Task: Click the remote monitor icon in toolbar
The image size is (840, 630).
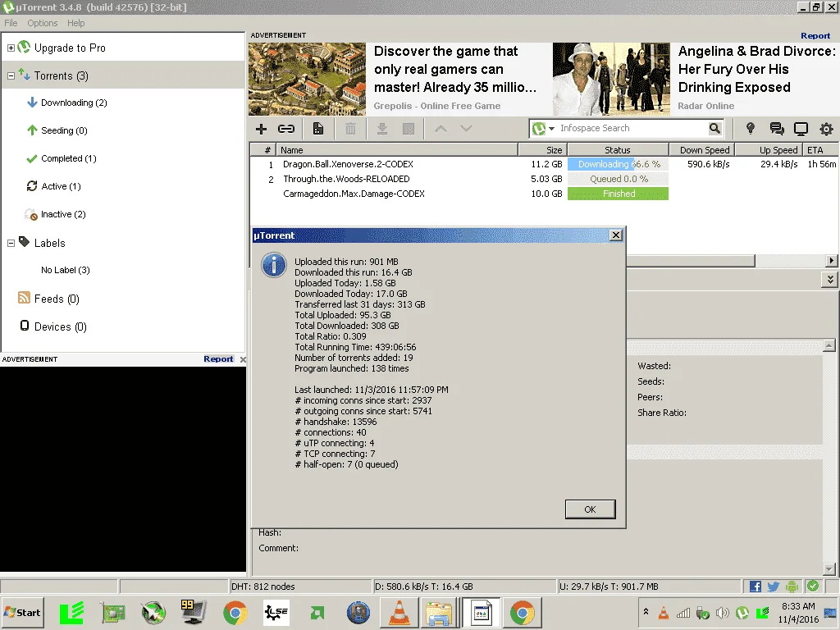Action: pyautogui.click(x=801, y=129)
